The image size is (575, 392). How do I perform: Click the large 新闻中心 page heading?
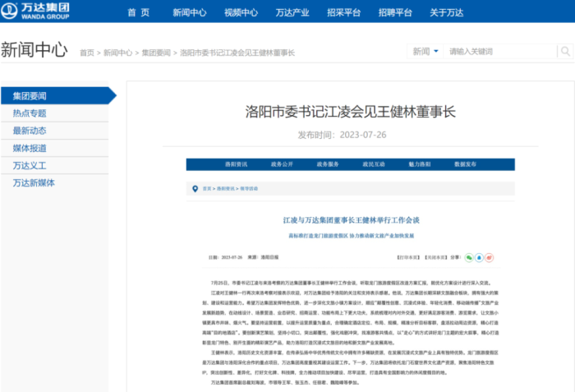pyautogui.click(x=34, y=49)
